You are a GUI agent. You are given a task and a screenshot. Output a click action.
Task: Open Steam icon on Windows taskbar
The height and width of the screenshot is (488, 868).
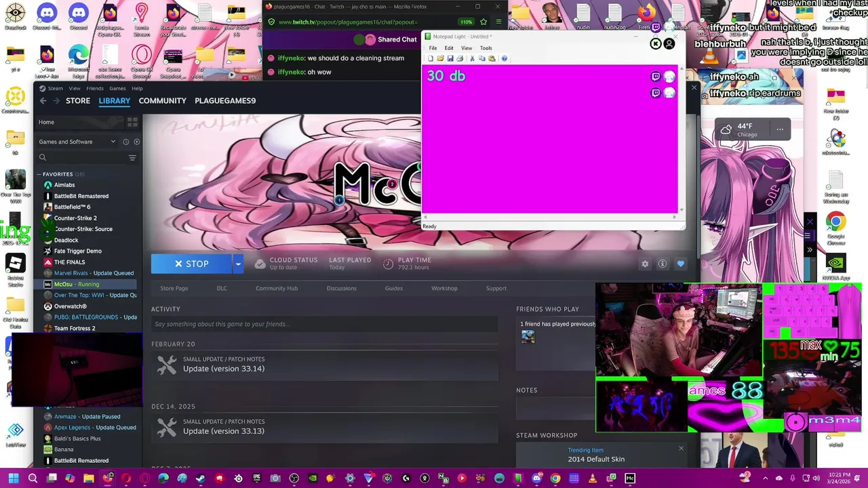pyautogui.click(x=200, y=478)
